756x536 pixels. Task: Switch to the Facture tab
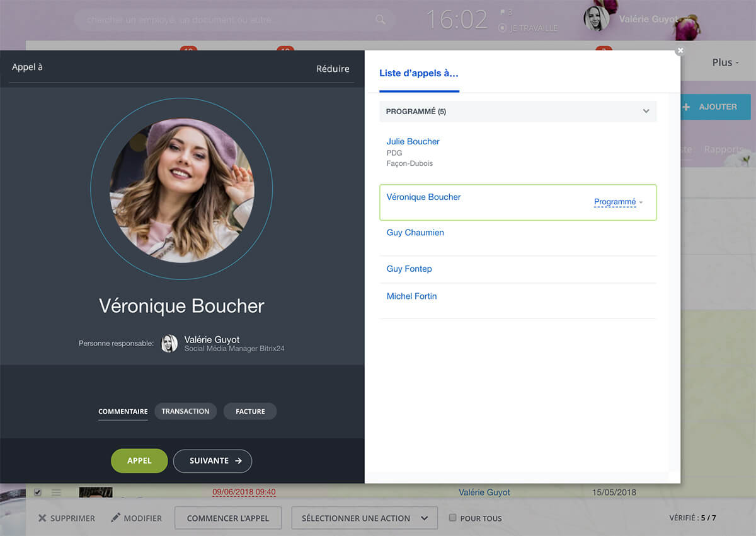click(x=250, y=411)
